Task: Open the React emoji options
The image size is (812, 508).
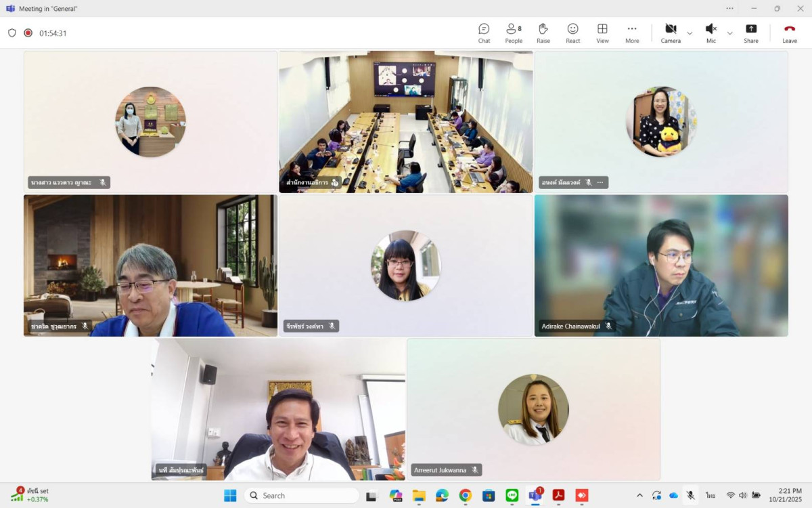Action: coord(572,33)
